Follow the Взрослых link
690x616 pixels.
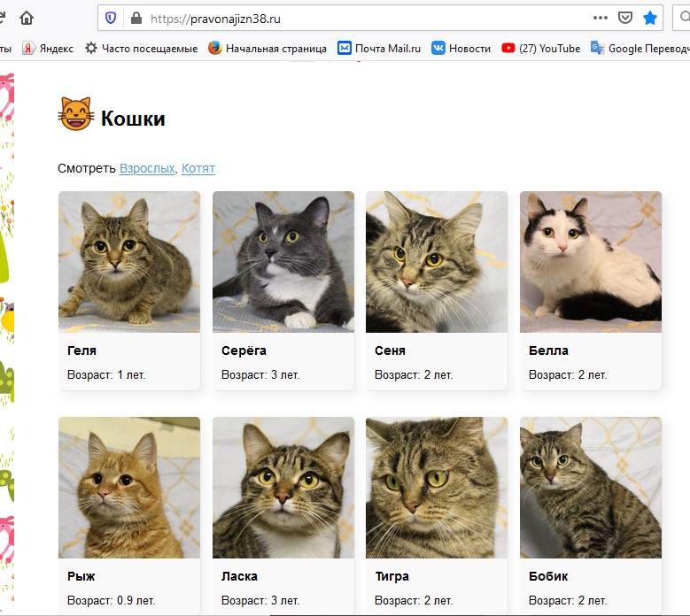(x=147, y=168)
